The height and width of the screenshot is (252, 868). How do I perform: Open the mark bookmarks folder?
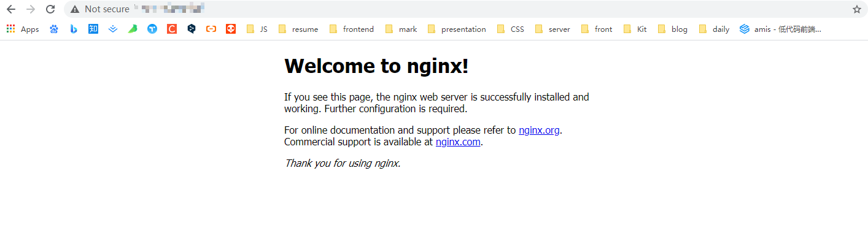[x=401, y=29]
